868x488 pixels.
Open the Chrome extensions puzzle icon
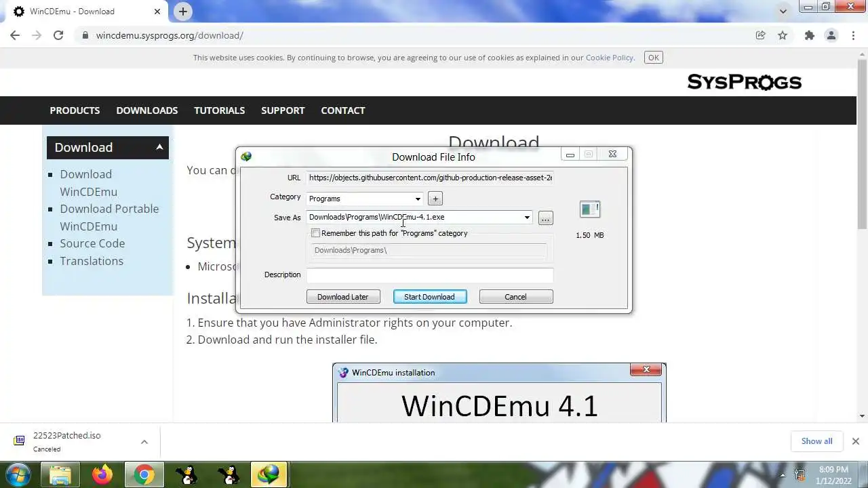[x=809, y=35]
